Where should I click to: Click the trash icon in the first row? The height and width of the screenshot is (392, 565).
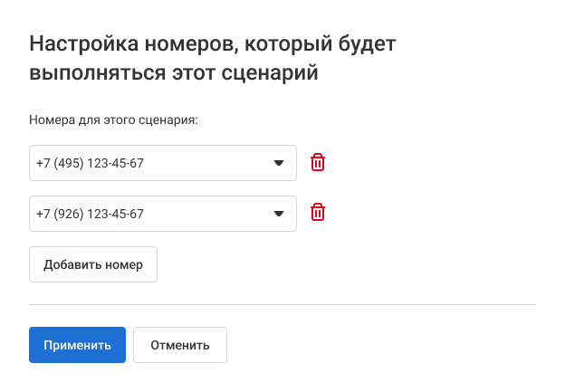click(318, 163)
